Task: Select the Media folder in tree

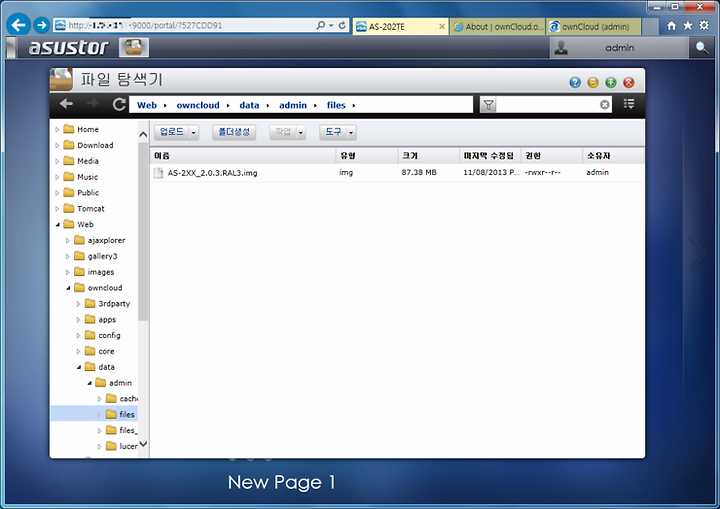Action: pos(88,161)
